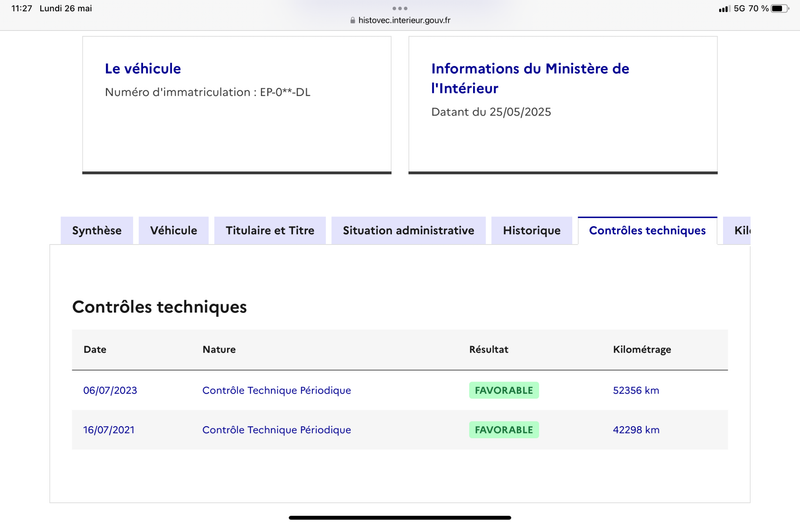
Task: Click FAVORABLE badge for 06/07/2023
Action: click(504, 390)
